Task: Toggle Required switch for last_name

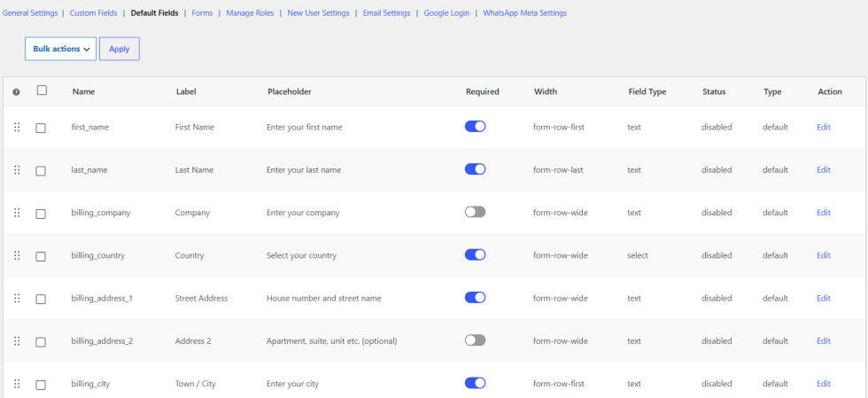Action: click(x=475, y=169)
